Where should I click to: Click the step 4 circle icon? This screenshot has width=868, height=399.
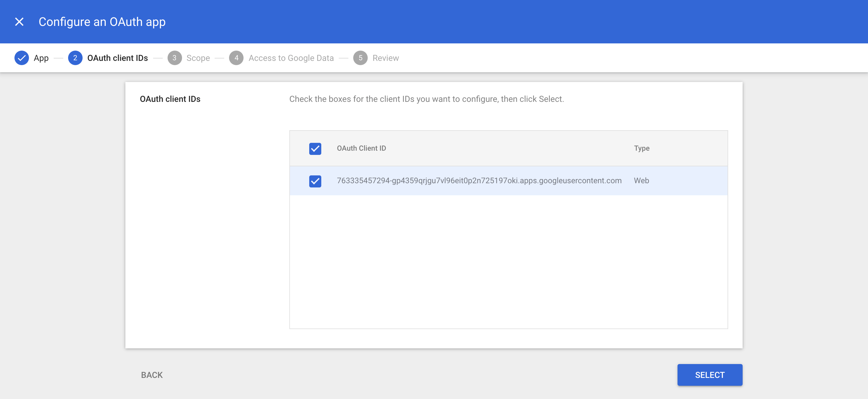[236, 58]
